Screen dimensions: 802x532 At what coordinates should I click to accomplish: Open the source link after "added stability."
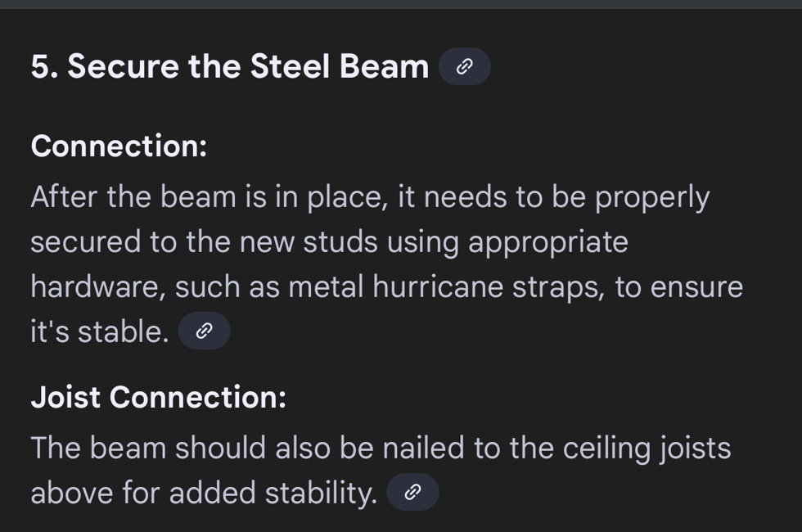pos(412,493)
